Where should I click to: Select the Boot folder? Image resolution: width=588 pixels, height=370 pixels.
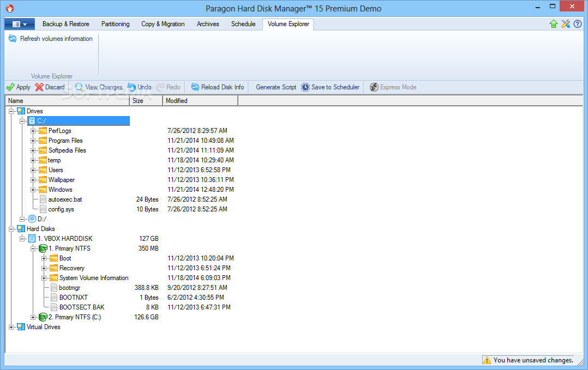click(x=65, y=258)
